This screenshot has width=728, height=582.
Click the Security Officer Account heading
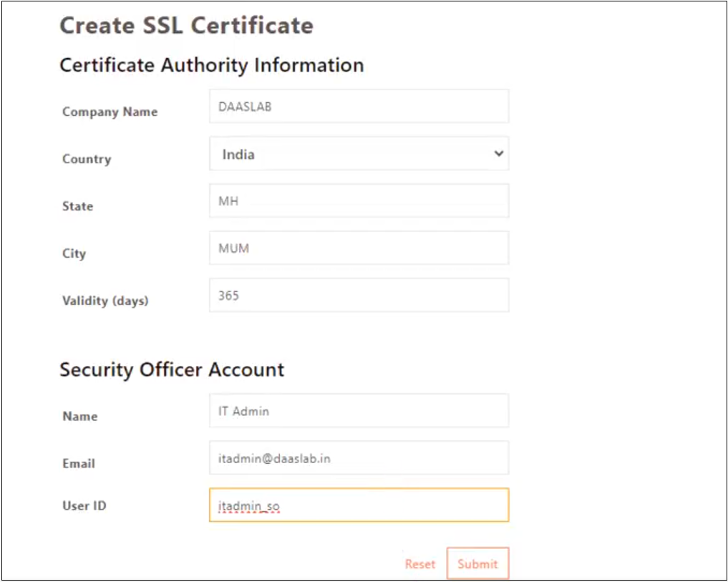[172, 369]
